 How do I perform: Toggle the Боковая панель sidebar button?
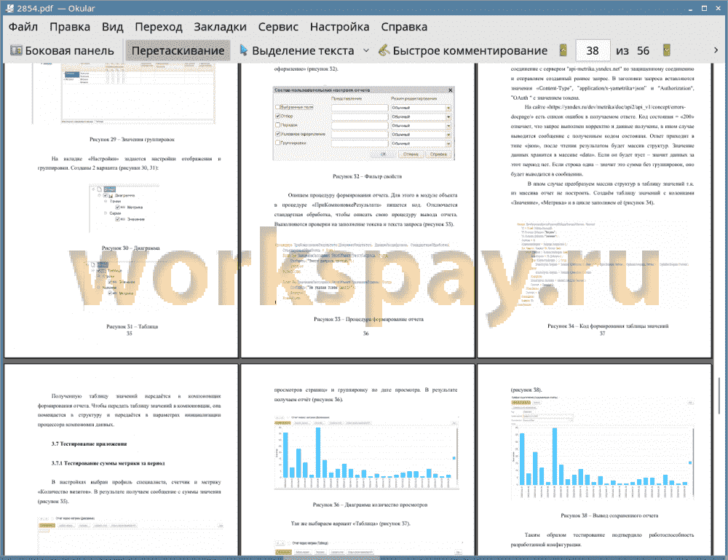coord(62,51)
